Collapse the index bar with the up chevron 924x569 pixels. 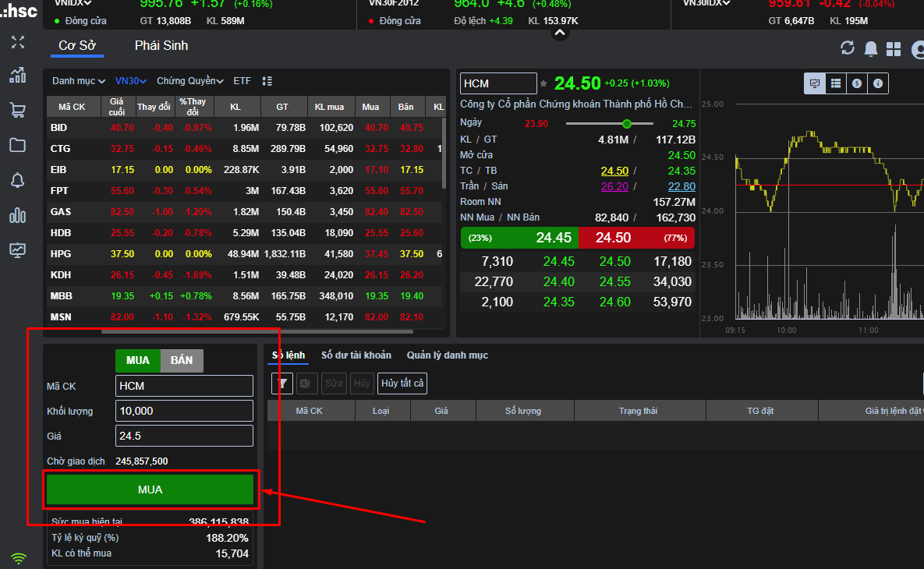[x=560, y=33]
